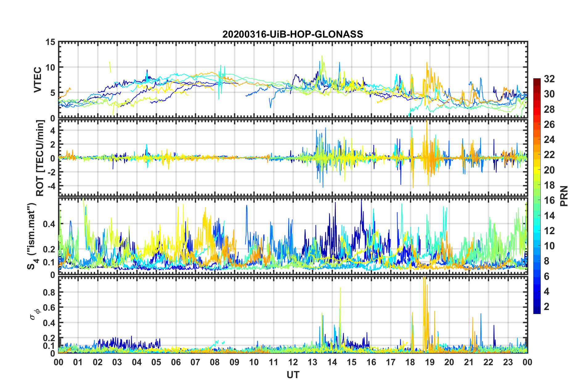
Task: Click the PRN colorbar label
Action: [x=564, y=196]
